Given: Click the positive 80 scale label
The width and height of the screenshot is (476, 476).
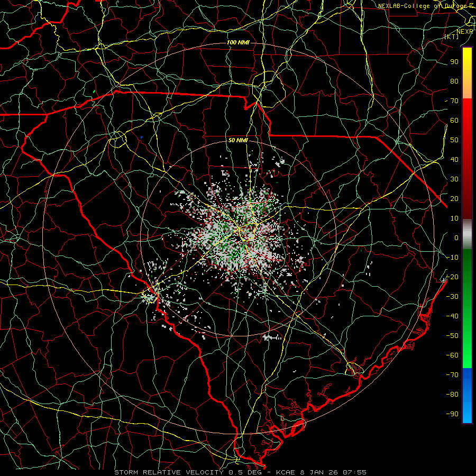Looking at the screenshot, I should point(454,81).
